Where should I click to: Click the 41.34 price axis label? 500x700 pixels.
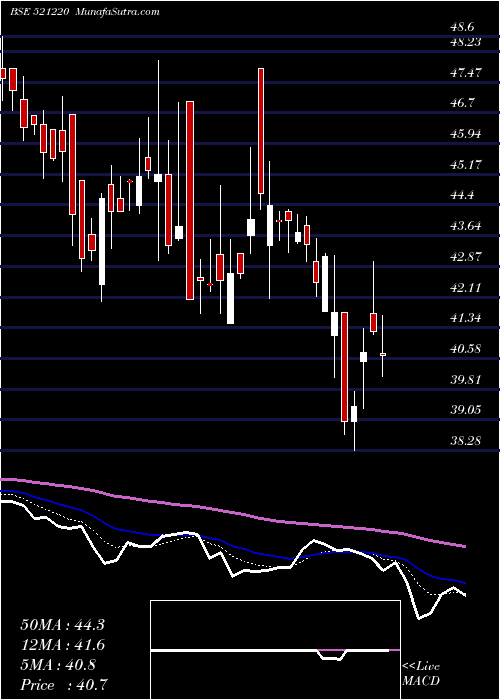(466, 318)
